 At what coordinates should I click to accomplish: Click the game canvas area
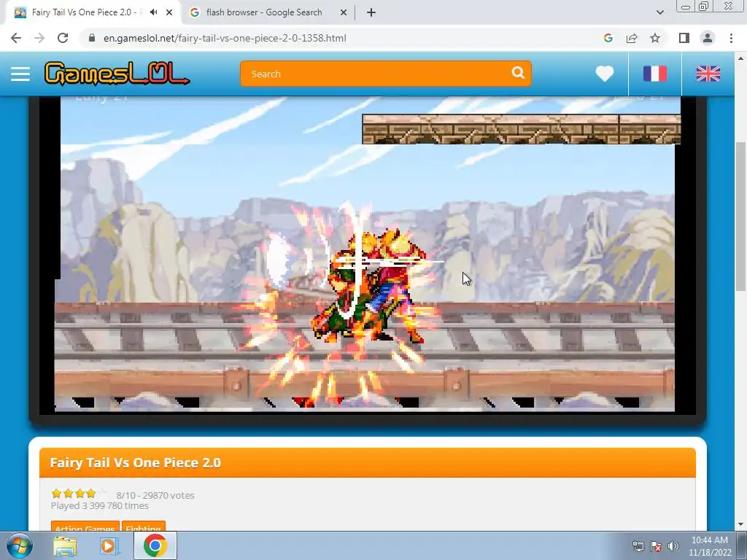tap(368, 254)
